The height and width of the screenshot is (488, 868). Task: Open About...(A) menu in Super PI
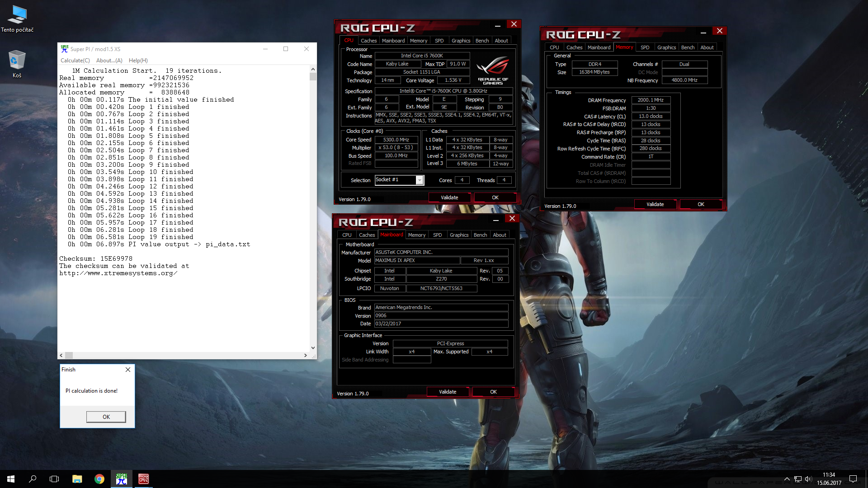[x=109, y=61]
